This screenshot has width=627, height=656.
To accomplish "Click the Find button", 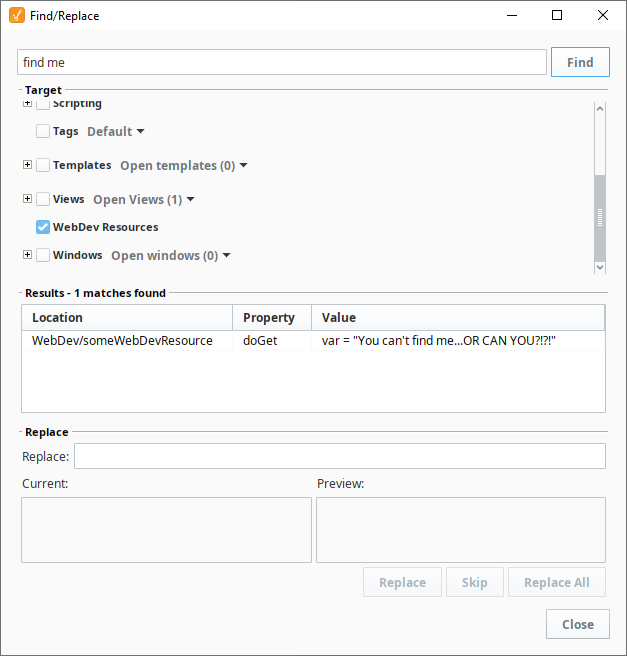I will tap(580, 62).
